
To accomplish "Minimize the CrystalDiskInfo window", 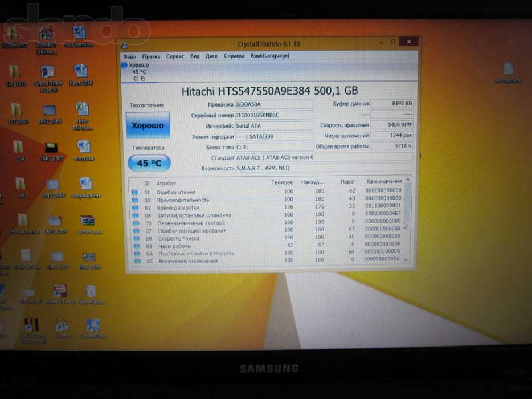I will 381,42.
